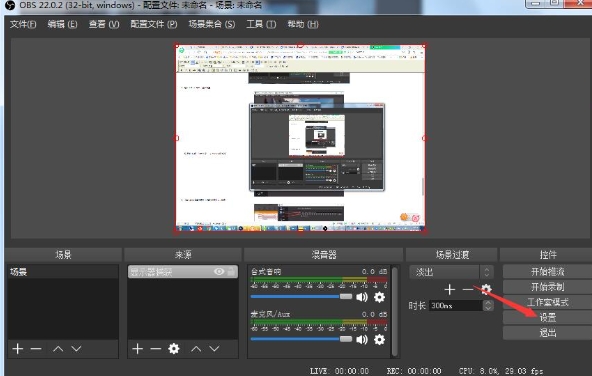The image size is (592, 376).
Task: Add a new source with plus icon
Action: click(137, 349)
